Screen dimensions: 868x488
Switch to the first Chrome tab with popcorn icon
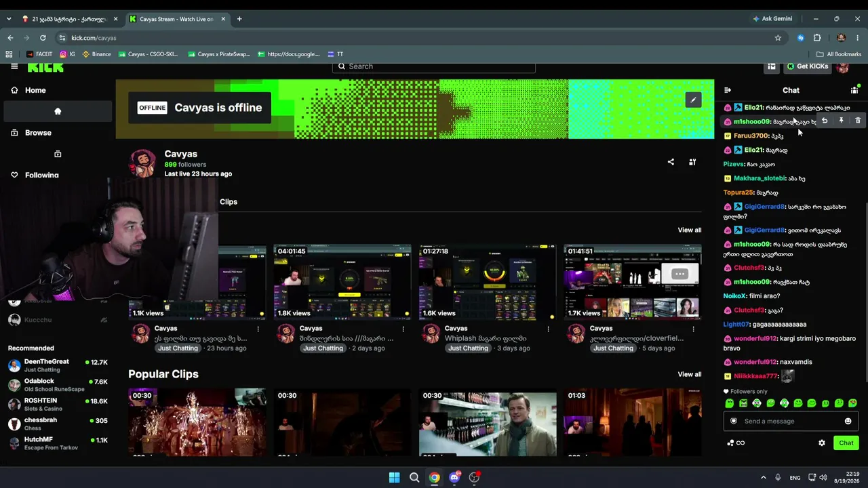pyautogui.click(x=70, y=19)
